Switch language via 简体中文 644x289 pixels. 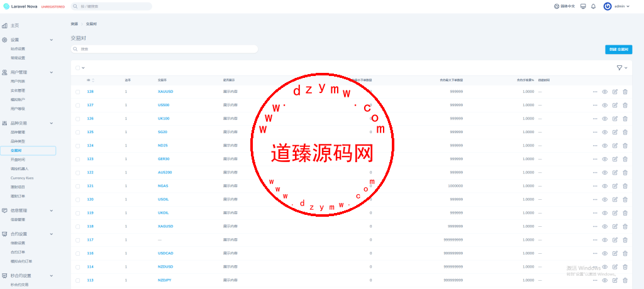[565, 6]
